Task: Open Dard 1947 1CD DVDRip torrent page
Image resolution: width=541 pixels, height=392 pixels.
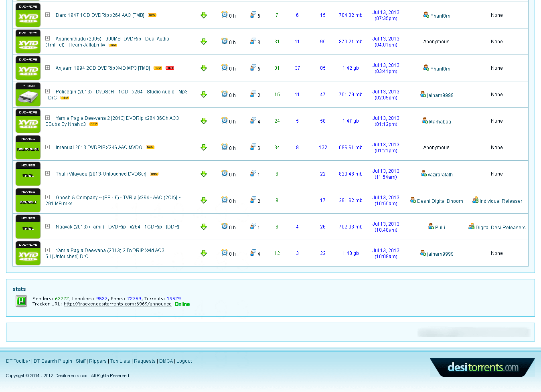Action: 100,15
